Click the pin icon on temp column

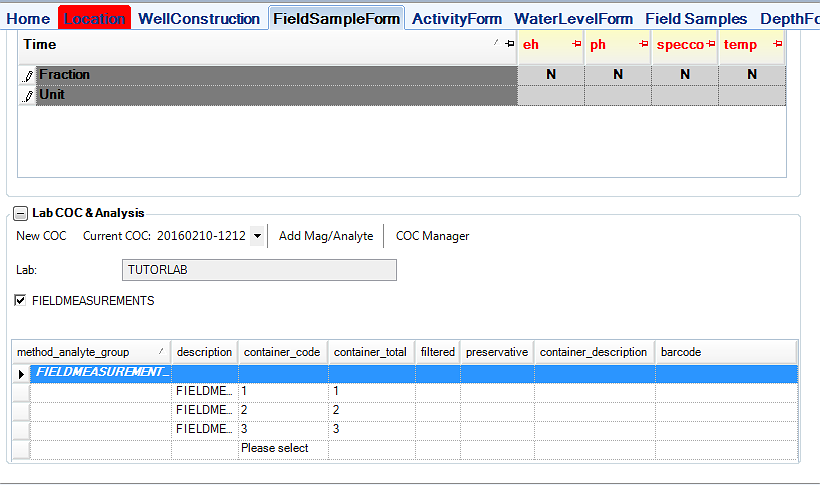777,44
